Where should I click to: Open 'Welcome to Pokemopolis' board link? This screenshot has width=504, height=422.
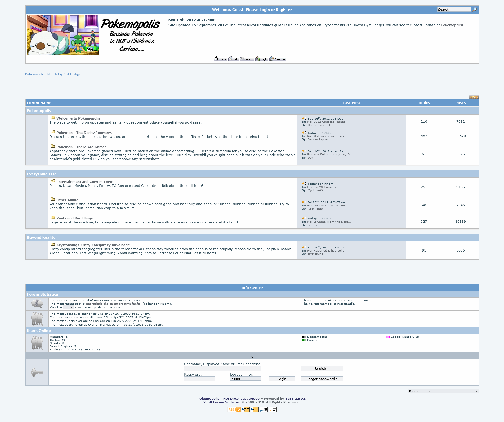pyautogui.click(x=78, y=118)
